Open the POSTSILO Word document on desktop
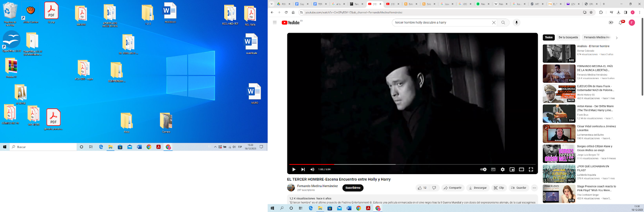Viewport: 644px width, 212px height. click(170, 12)
